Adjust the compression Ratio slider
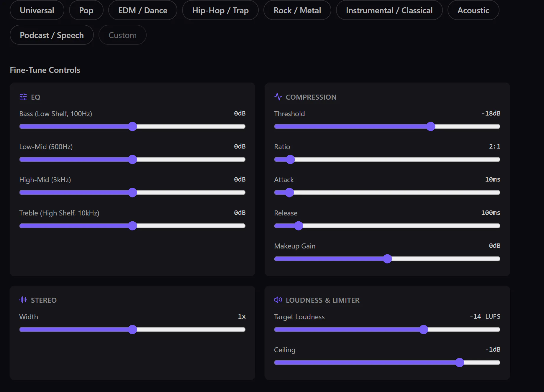 coord(387,159)
